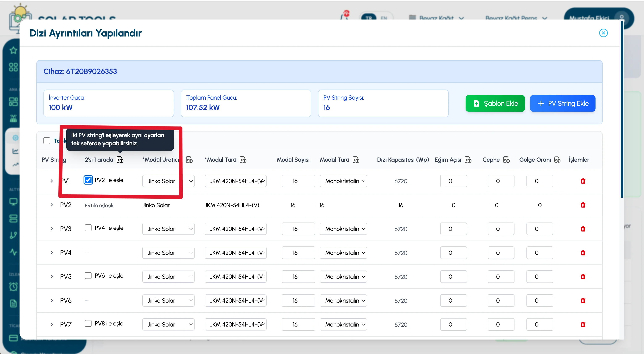Click the dialog's vertical scrollbar
The width and height of the screenshot is (644, 354).
[x=622, y=109]
